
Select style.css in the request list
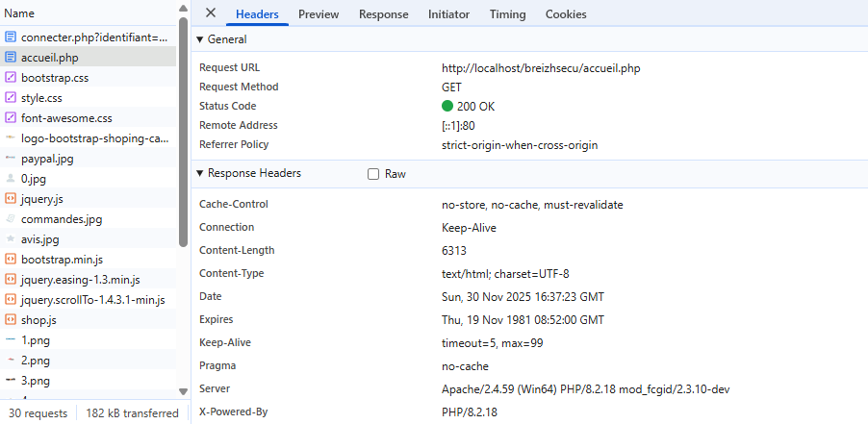pyautogui.click(x=43, y=98)
